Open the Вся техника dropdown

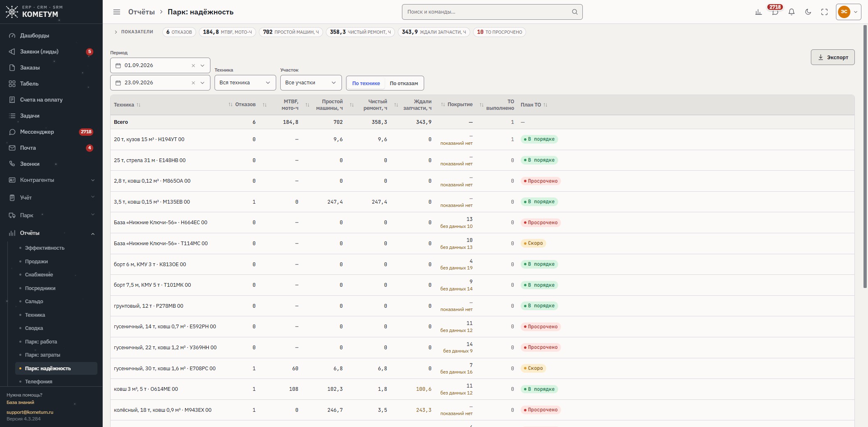[x=245, y=83]
